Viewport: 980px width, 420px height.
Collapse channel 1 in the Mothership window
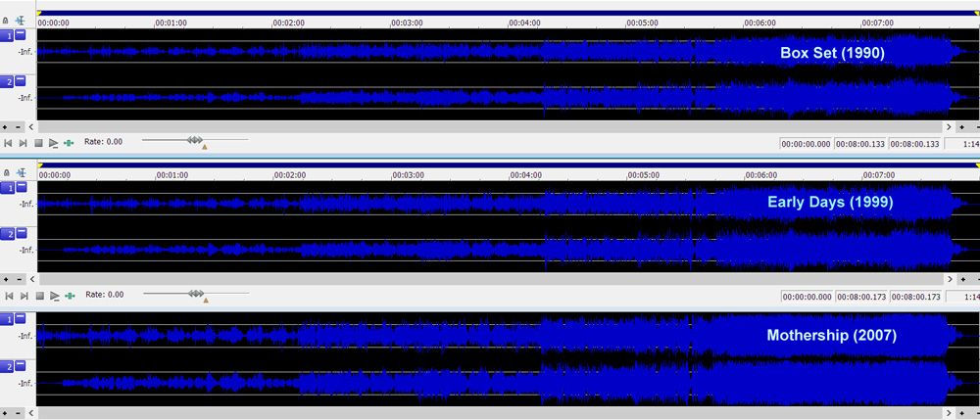pyautogui.click(x=21, y=319)
